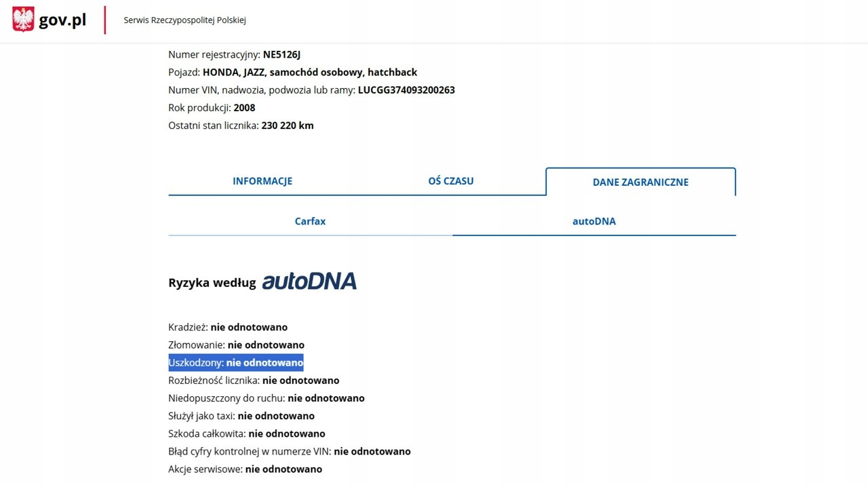Click Serwis Rzeczypospolitej Polskiej header text
This screenshot has width=868, height=485.
point(184,20)
